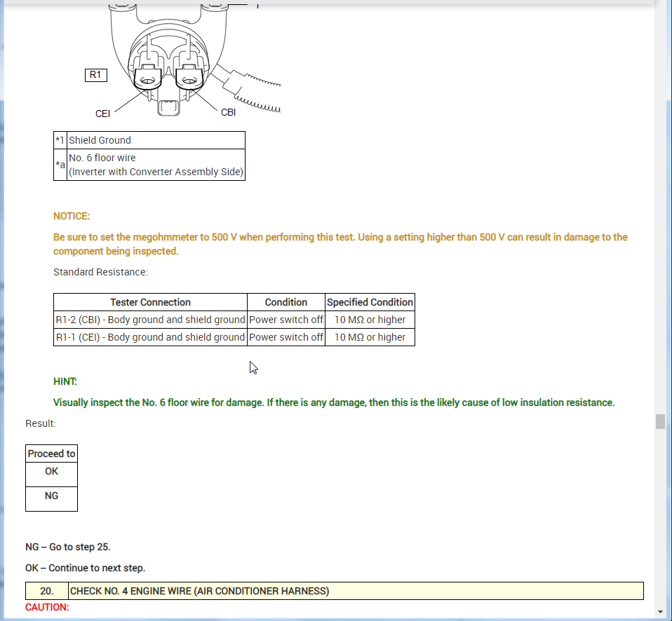Click NG – Go to step 25 text
672x621 pixels.
[68, 547]
